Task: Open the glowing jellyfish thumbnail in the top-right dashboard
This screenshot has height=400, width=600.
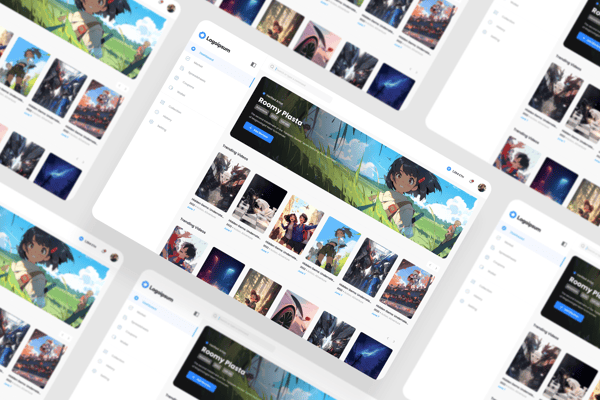Action: (554, 181)
